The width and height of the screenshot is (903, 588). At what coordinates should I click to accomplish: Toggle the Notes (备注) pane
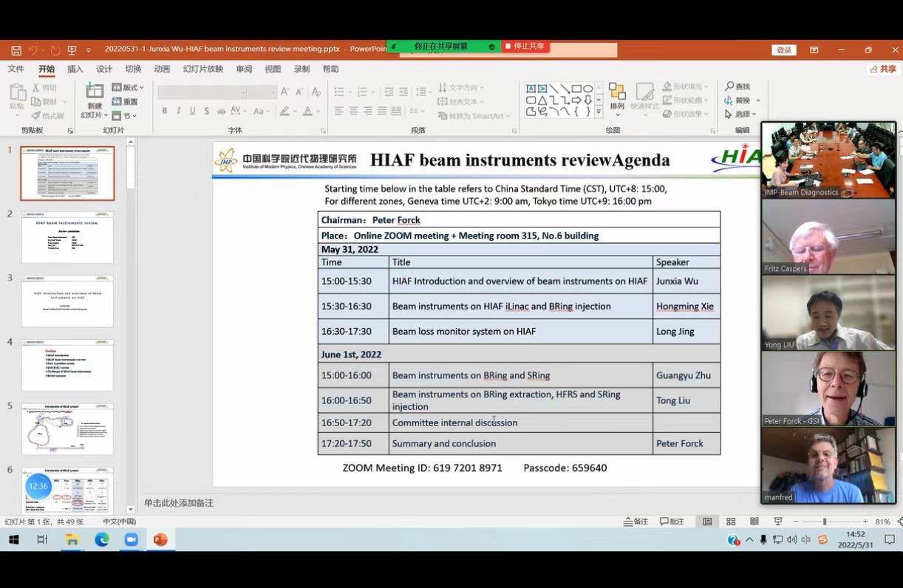coord(635,522)
